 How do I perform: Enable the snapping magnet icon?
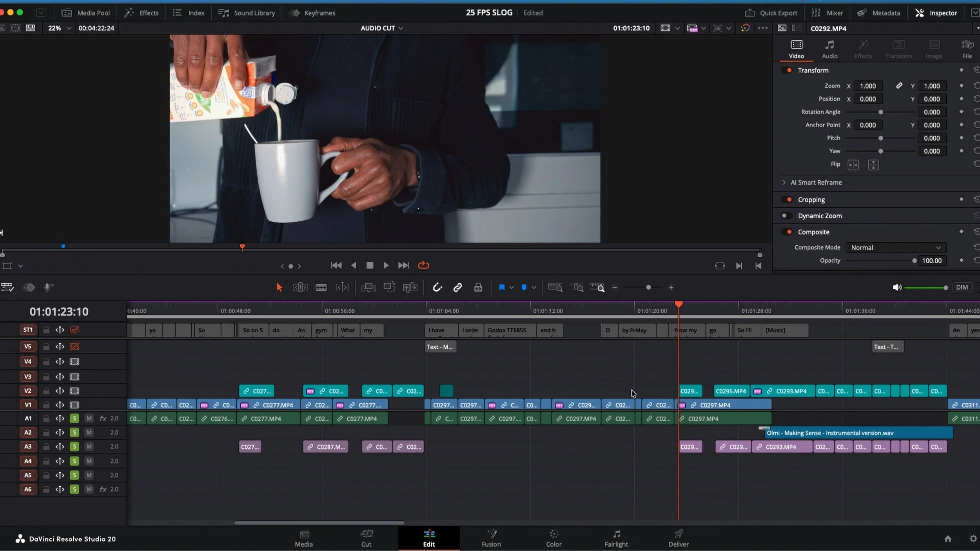point(437,287)
